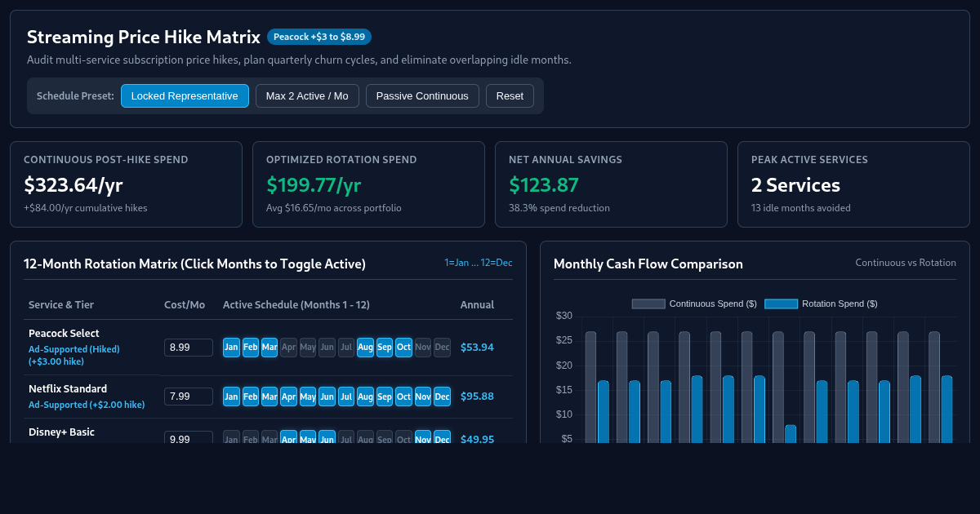Edit Disney+ Basic cost field 9.99
This screenshot has width=980, height=514.
(x=189, y=437)
